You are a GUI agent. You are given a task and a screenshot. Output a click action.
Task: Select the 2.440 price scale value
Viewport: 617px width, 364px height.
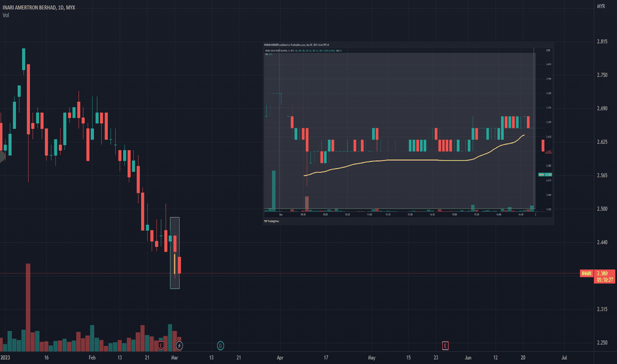(602, 242)
